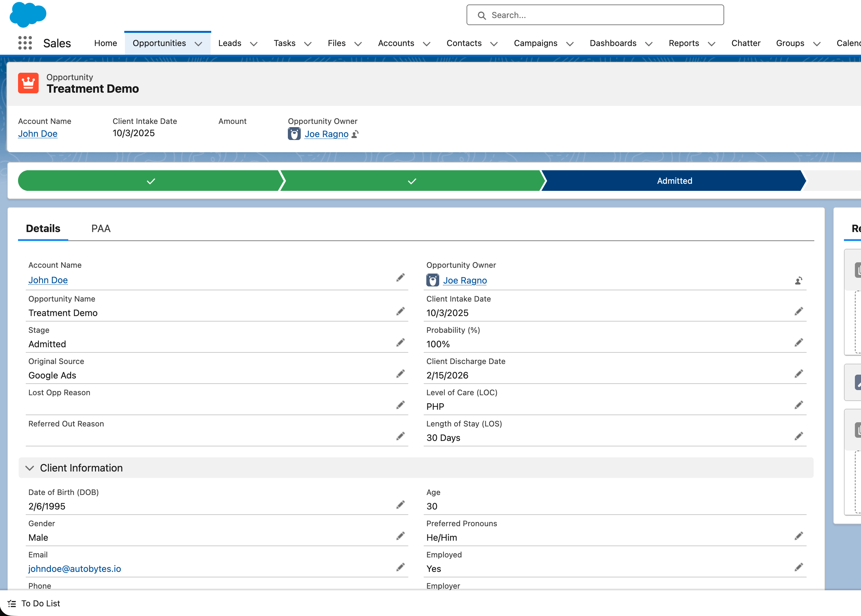Click change owner icon beside header Joe Ragno
The width and height of the screenshot is (861, 616).
pos(355,134)
